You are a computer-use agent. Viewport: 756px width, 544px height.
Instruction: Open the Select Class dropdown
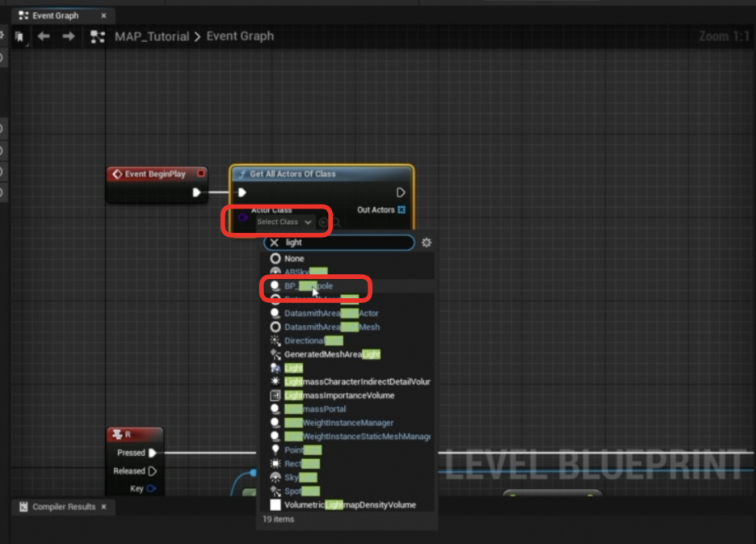284,222
